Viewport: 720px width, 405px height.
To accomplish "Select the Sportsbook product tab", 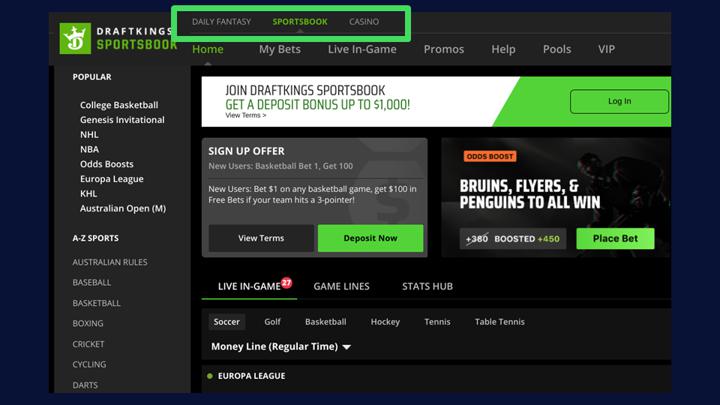I will (x=300, y=22).
